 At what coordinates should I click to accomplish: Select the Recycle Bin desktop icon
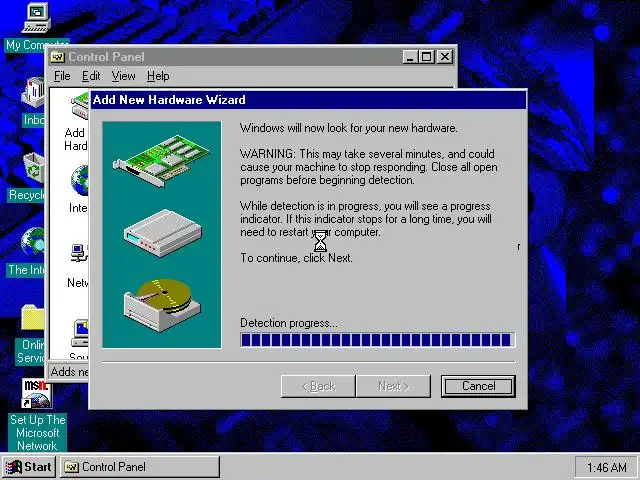pyautogui.click(x=34, y=168)
